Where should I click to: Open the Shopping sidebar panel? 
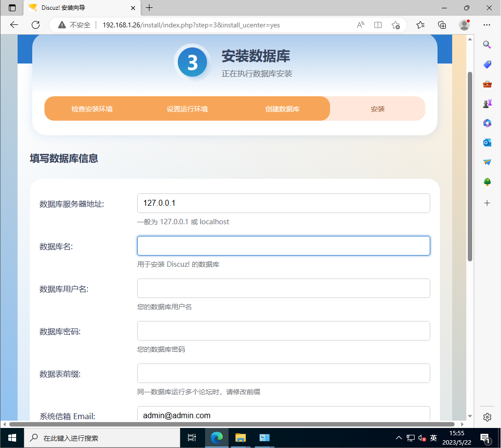point(487,64)
